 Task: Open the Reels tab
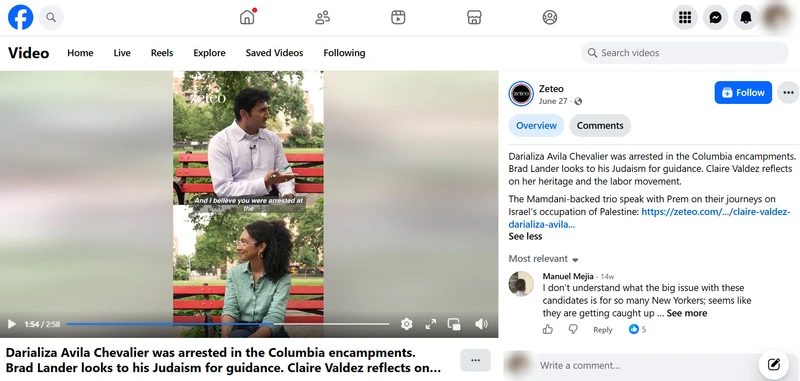point(162,53)
